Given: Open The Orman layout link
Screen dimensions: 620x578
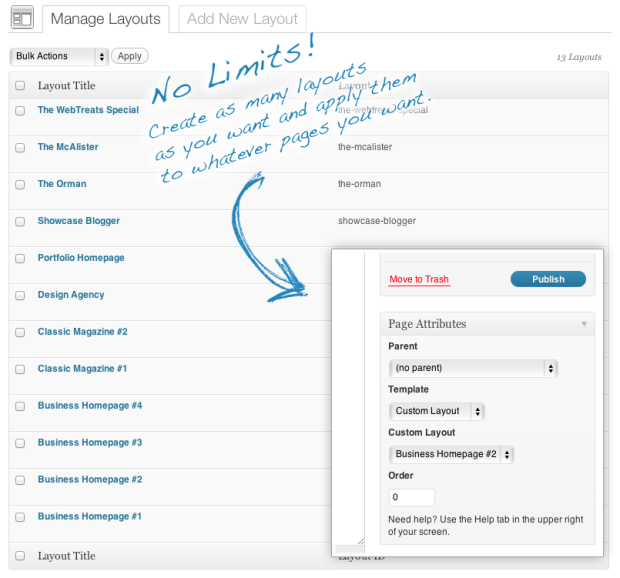Looking at the screenshot, I should click(62, 184).
